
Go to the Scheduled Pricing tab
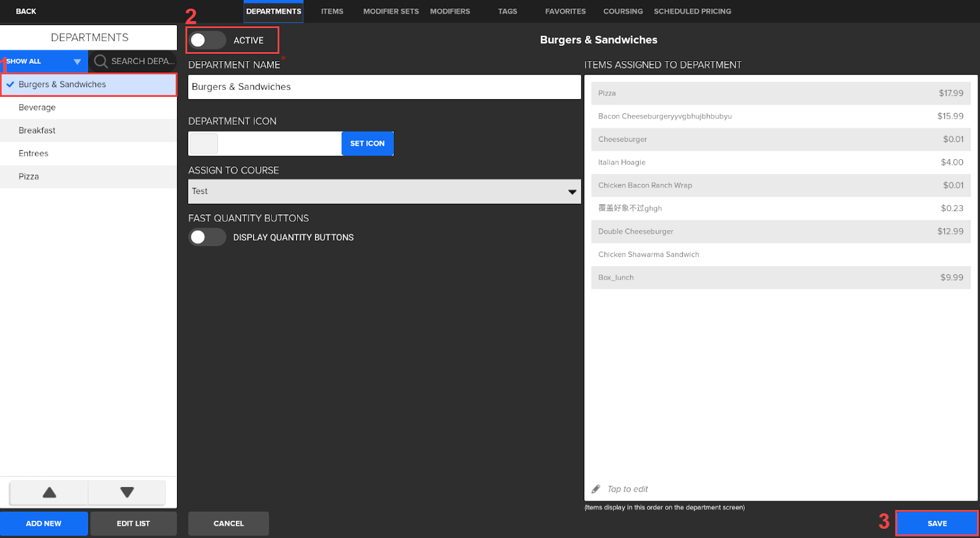(x=692, y=12)
